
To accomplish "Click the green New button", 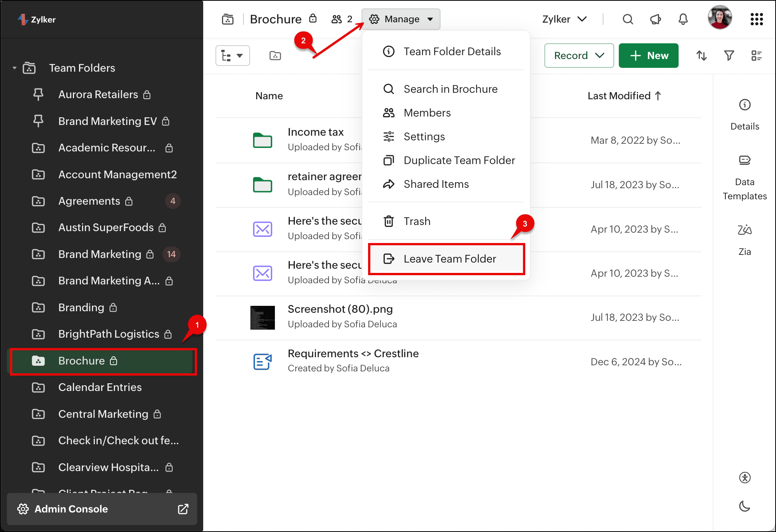I will [x=649, y=56].
